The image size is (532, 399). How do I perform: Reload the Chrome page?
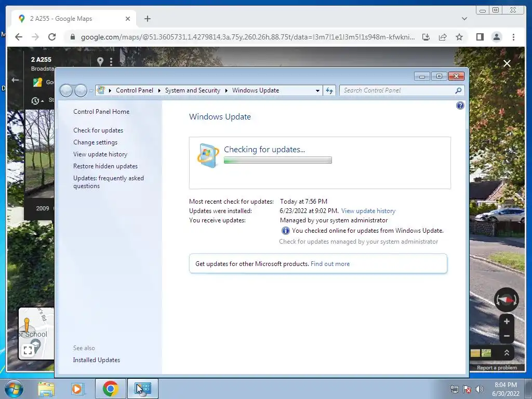52,37
